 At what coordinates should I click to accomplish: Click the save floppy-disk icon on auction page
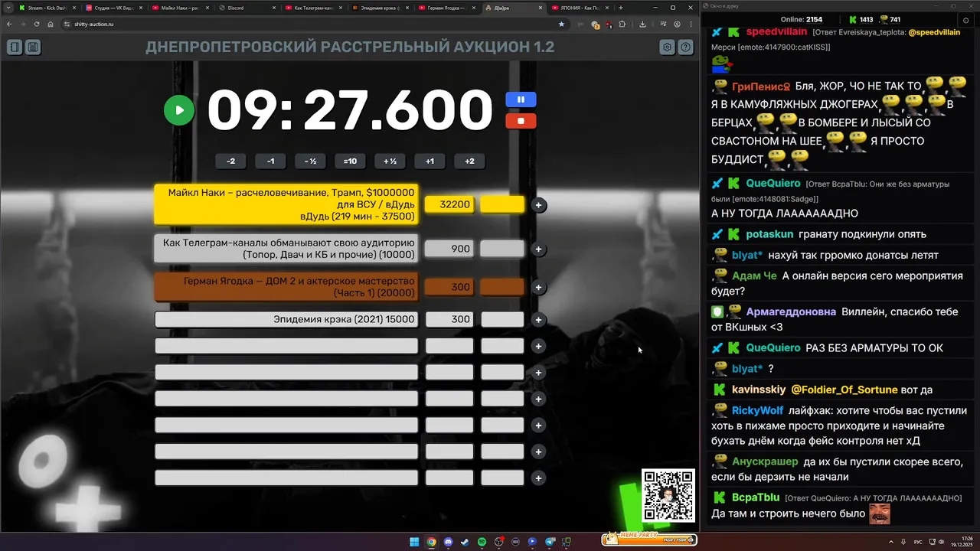point(33,47)
